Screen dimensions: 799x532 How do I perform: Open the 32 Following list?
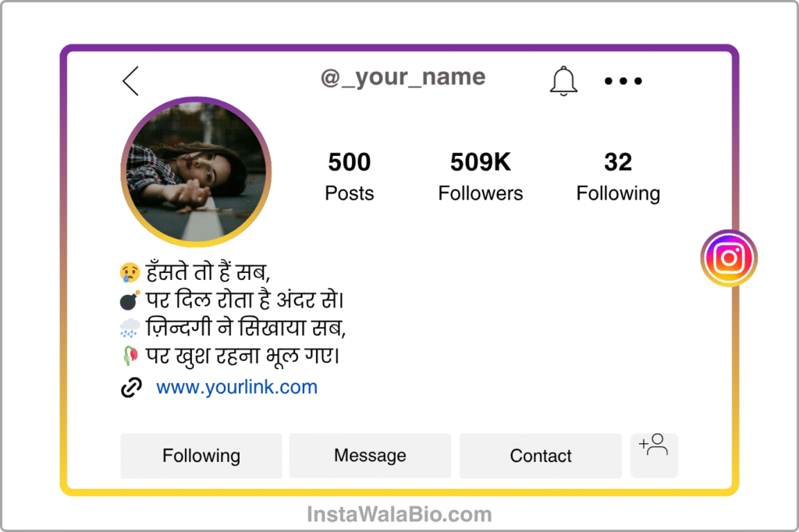(618, 176)
